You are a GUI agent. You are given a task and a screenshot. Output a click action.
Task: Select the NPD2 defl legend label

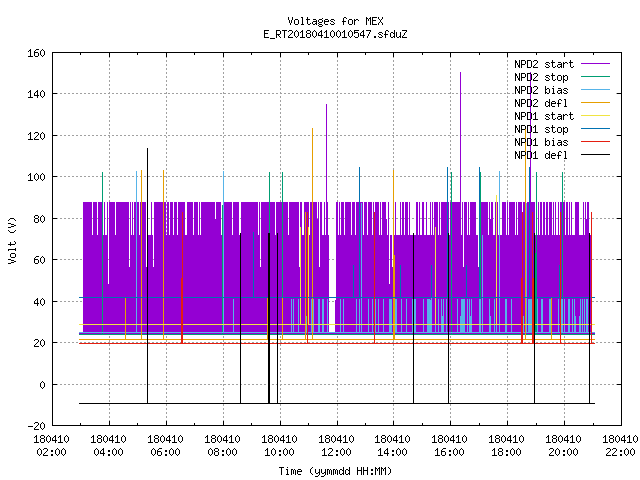pyautogui.click(x=541, y=103)
